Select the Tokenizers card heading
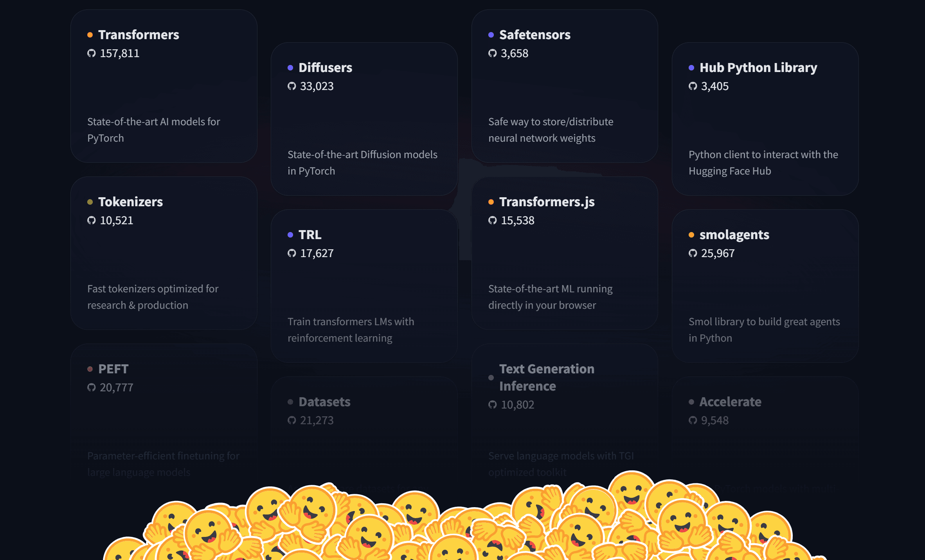Screen dimensions: 925x560 point(130,202)
